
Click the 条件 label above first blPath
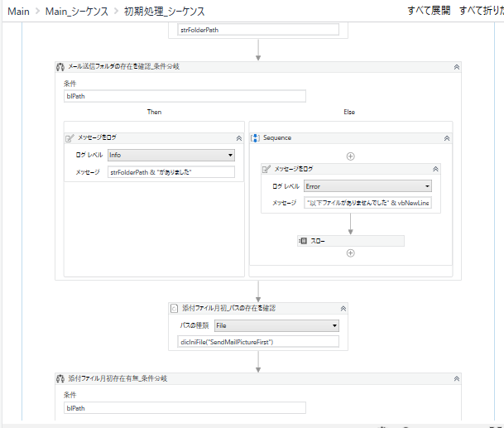(70, 84)
